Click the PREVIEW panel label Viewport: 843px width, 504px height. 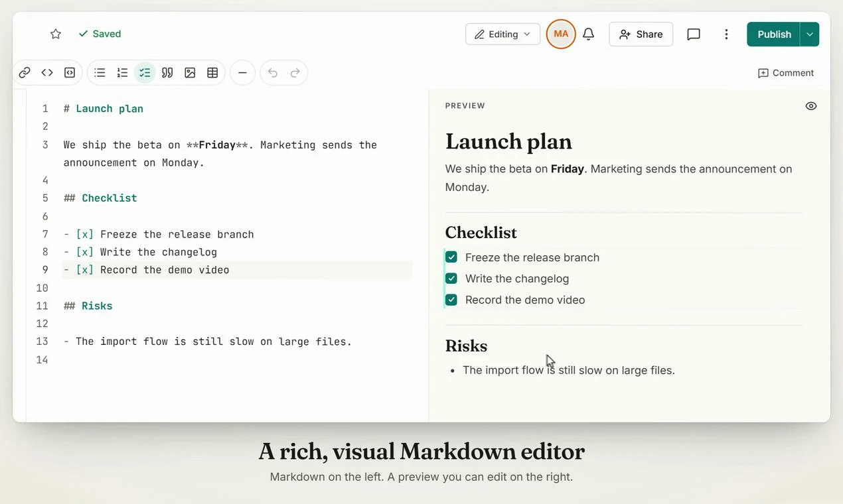pyautogui.click(x=465, y=105)
